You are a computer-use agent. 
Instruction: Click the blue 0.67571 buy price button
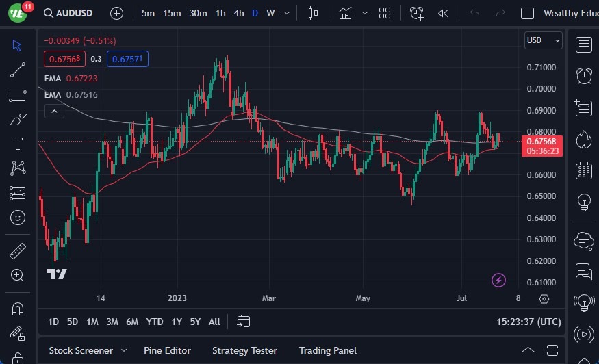127,60
